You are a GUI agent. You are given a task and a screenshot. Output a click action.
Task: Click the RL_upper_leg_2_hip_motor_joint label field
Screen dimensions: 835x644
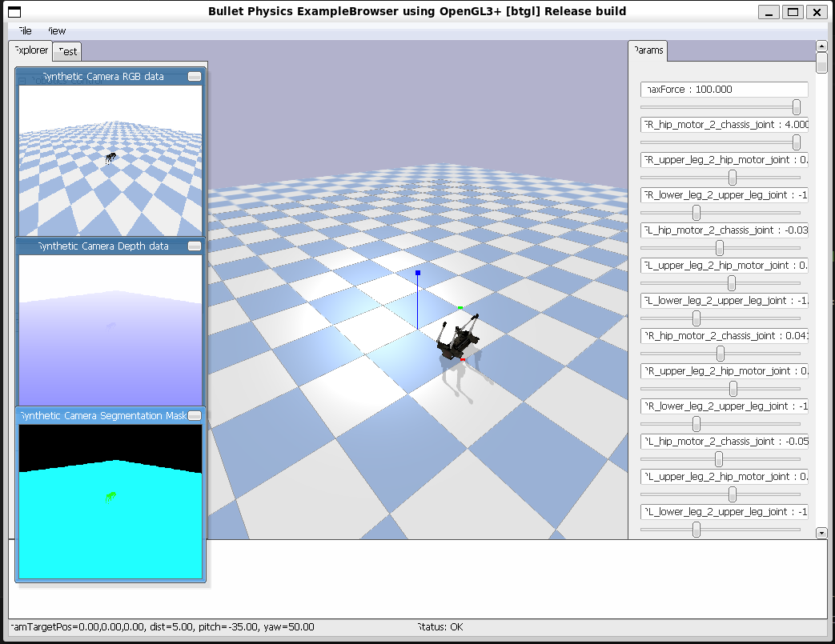(725, 476)
